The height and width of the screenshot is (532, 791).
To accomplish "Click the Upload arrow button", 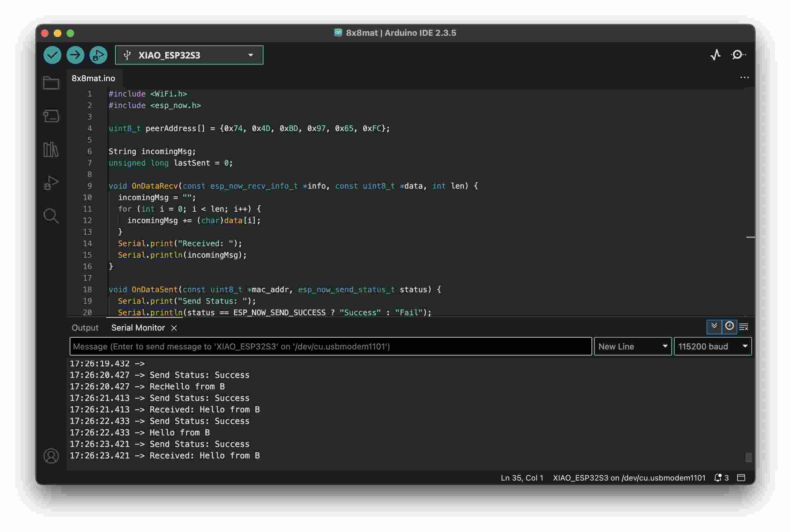I will (x=75, y=55).
